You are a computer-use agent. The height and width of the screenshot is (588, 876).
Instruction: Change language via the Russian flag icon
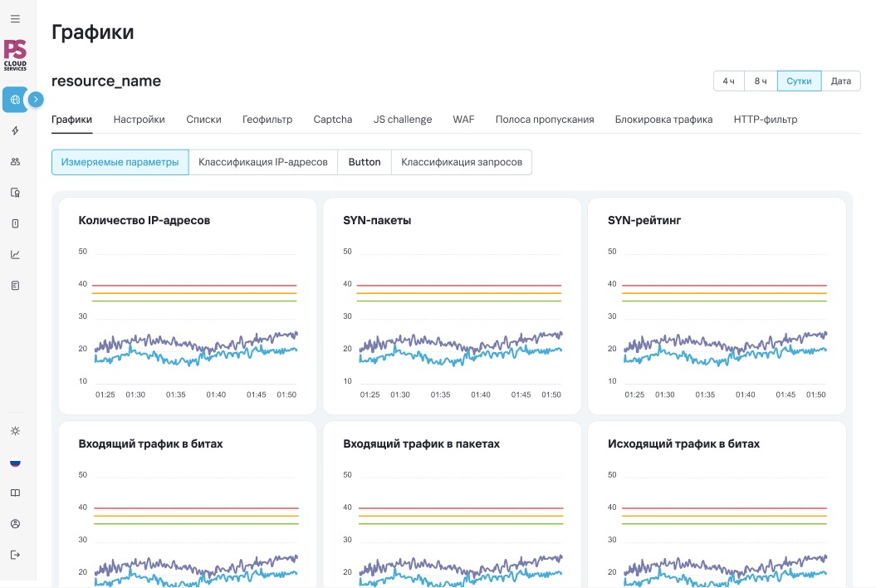click(15, 463)
